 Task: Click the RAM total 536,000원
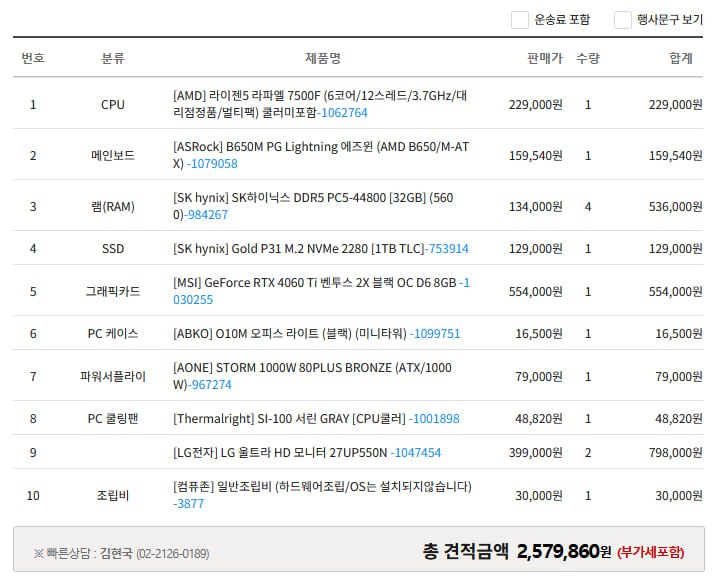pyautogui.click(x=675, y=207)
